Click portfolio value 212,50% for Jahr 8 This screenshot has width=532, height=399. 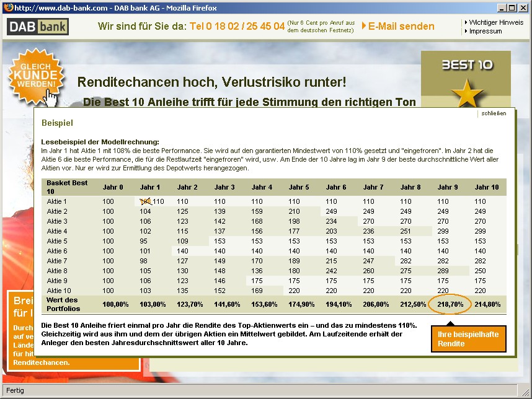[413, 304]
